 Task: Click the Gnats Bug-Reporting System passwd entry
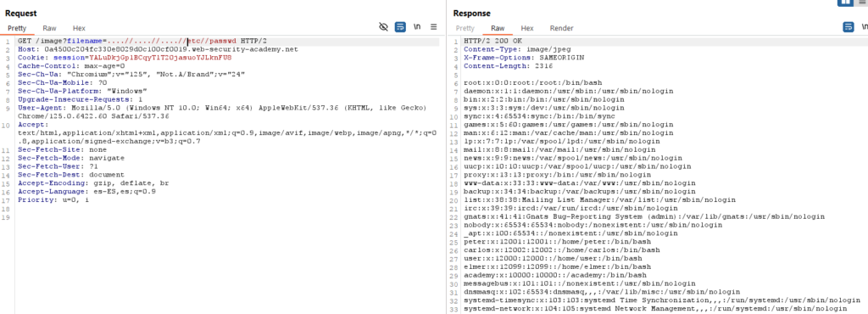coord(644,216)
